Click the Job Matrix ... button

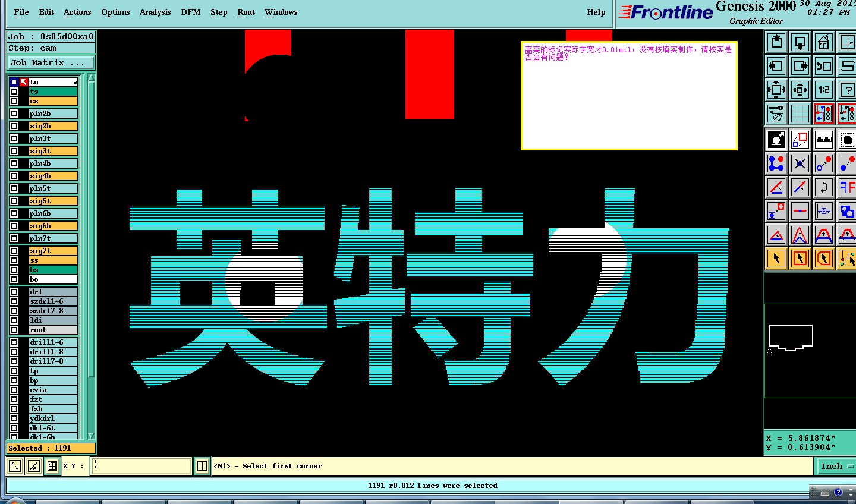click(51, 62)
